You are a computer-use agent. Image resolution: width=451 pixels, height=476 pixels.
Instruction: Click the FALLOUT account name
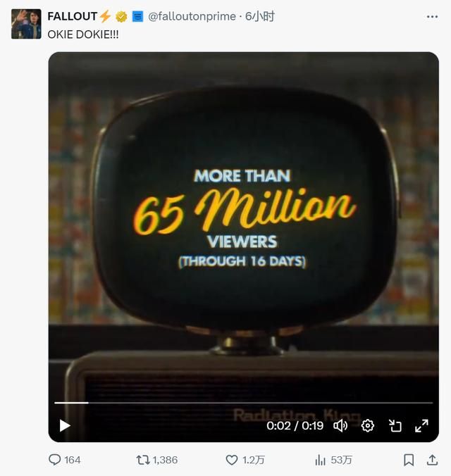click(73, 16)
